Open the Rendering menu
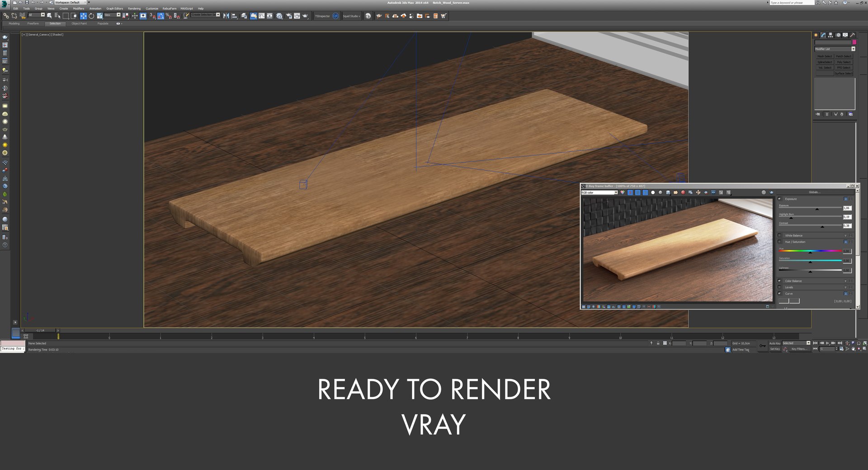Screen dimensions: 868x470 134,9
